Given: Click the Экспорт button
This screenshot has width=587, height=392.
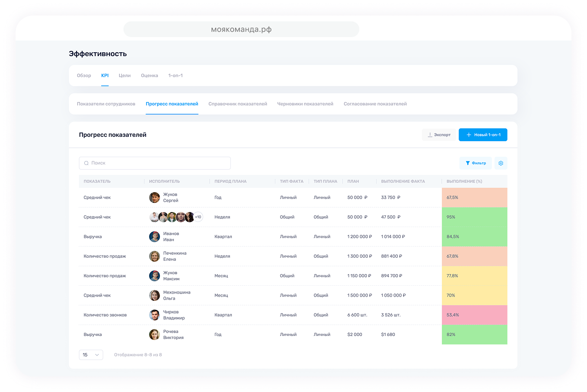Looking at the screenshot, I should pyautogui.click(x=439, y=135).
